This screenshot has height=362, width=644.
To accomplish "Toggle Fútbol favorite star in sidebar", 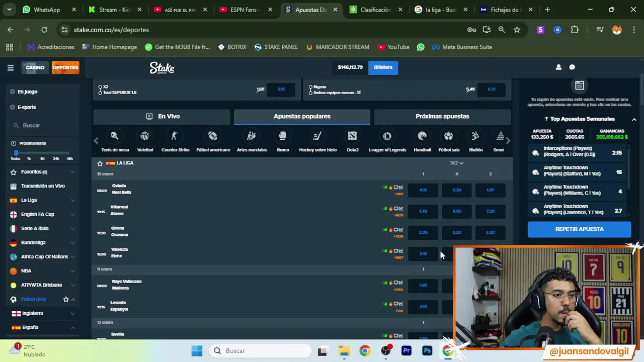I will (x=66, y=299).
